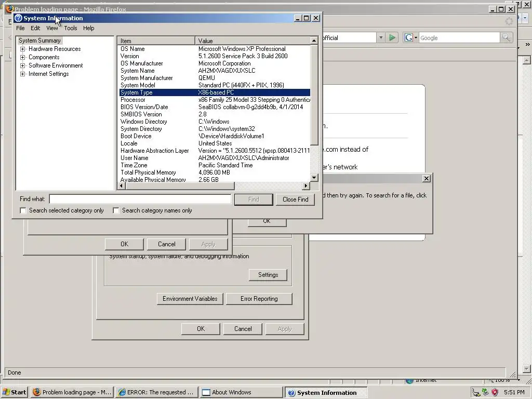This screenshot has height=399, width=532.
Task: Click OK in the partially hidden error dialog
Action: pos(267,222)
